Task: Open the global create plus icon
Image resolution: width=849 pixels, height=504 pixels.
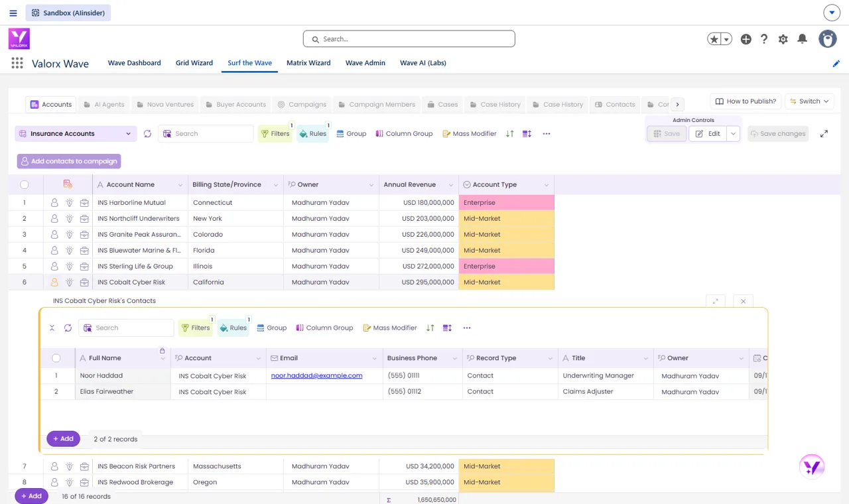Action: (x=746, y=39)
